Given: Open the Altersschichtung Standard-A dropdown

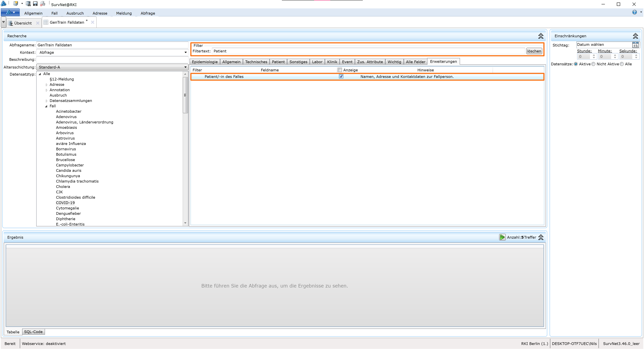Looking at the screenshot, I should click(185, 67).
